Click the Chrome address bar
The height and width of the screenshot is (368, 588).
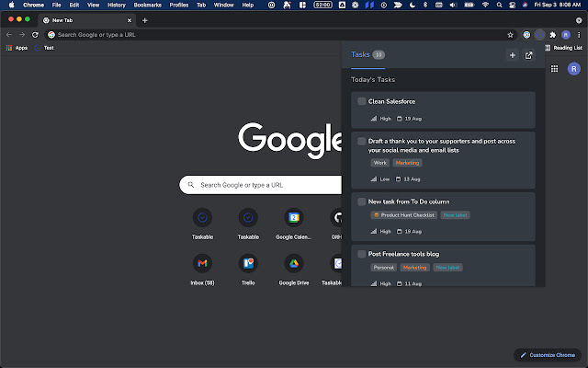(x=280, y=35)
